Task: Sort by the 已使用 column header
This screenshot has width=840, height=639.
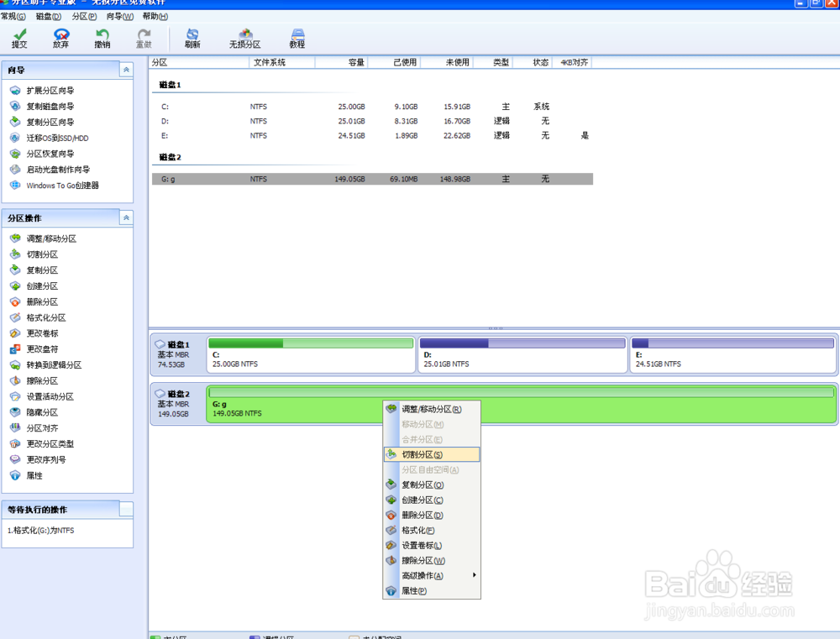Action: pos(394,62)
